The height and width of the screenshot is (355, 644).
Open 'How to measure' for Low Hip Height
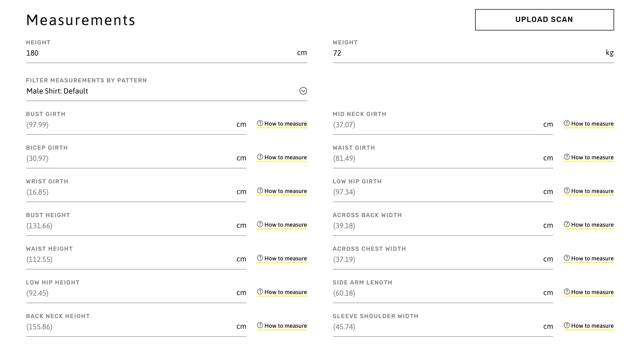pos(282,292)
